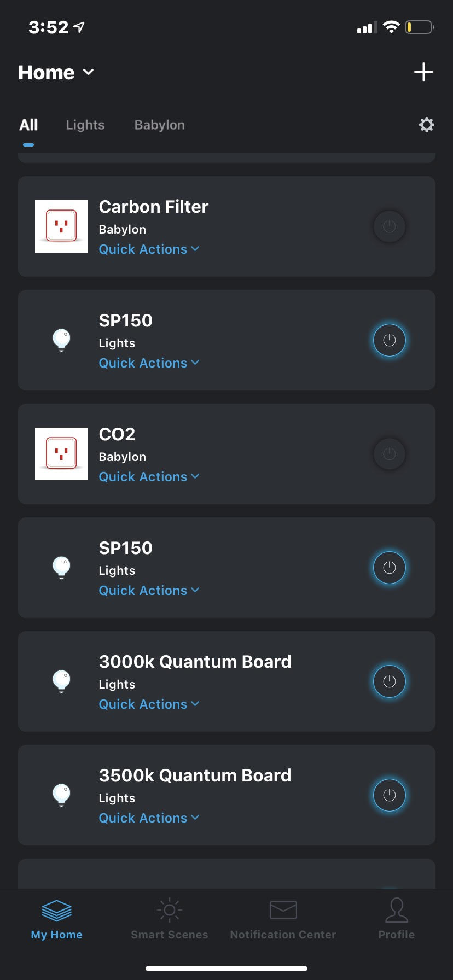
Task: Open the Profile person icon
Action: coord(397,910)
